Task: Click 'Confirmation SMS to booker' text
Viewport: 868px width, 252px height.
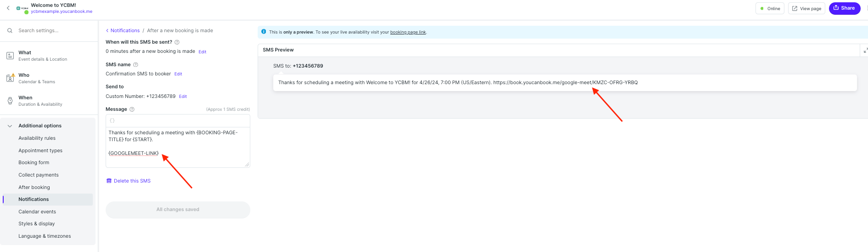Action: coord(138,74)
